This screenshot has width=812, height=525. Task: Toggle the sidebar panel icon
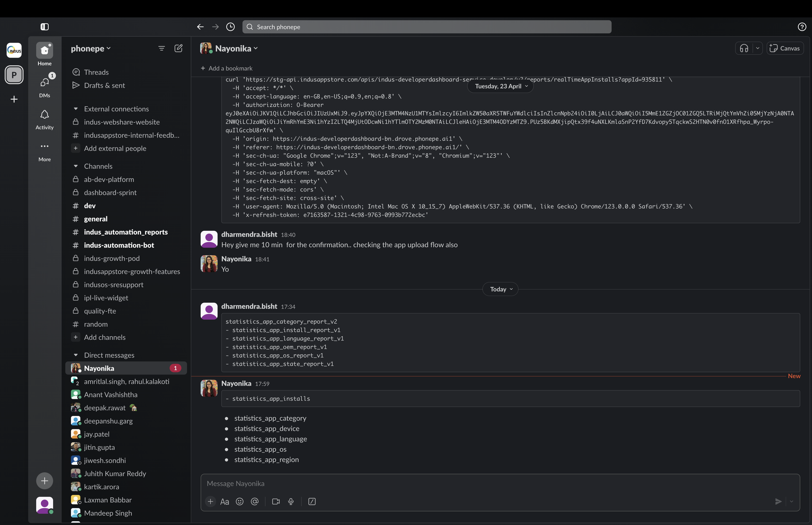pyautogui.click(x=45, y=27)
